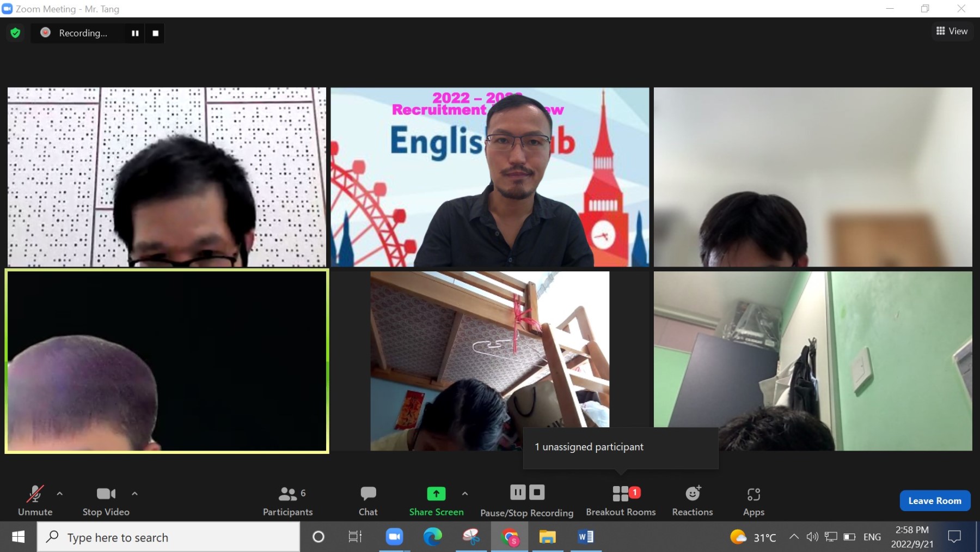Open the clock showing 2:58 PM
Screen dimensions: 980x552
click(x=912, y=537)
